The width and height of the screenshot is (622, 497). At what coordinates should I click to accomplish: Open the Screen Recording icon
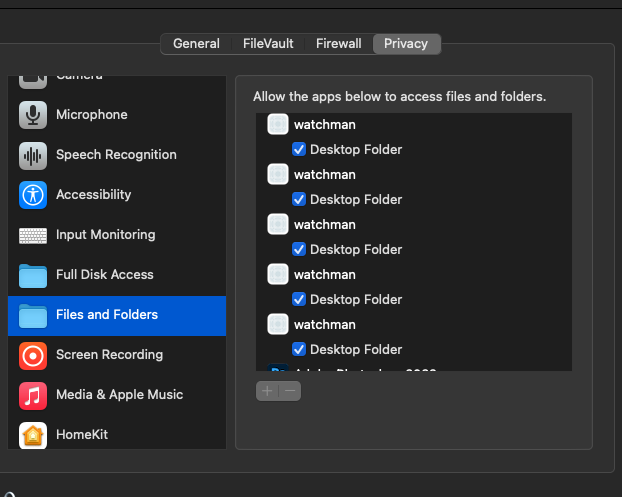(x=33, y=356)
